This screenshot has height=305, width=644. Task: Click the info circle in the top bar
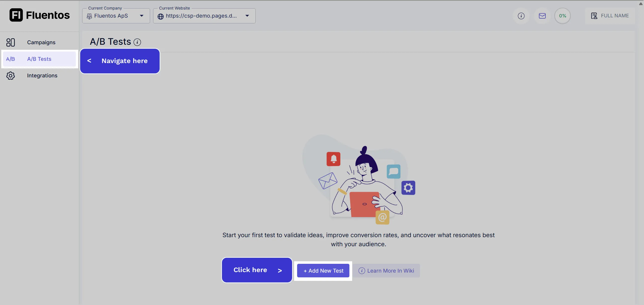pos(521,16)
